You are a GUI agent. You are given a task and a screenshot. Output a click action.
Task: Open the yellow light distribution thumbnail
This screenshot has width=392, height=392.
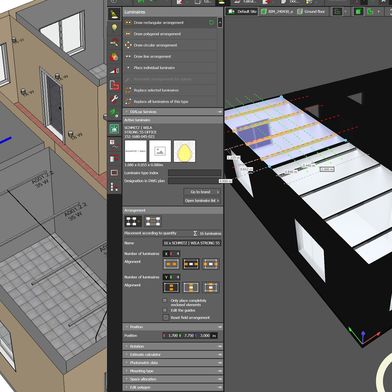coord(184,151)
